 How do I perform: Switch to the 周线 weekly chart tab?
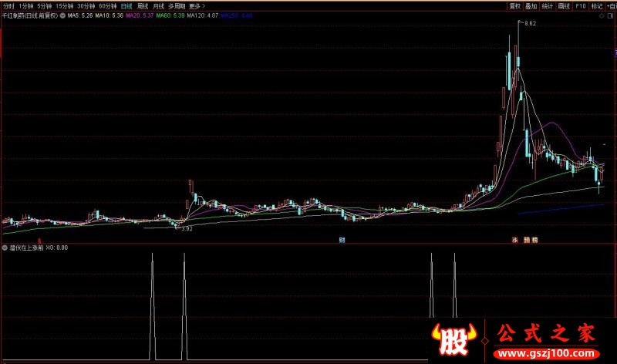point(143,6)
